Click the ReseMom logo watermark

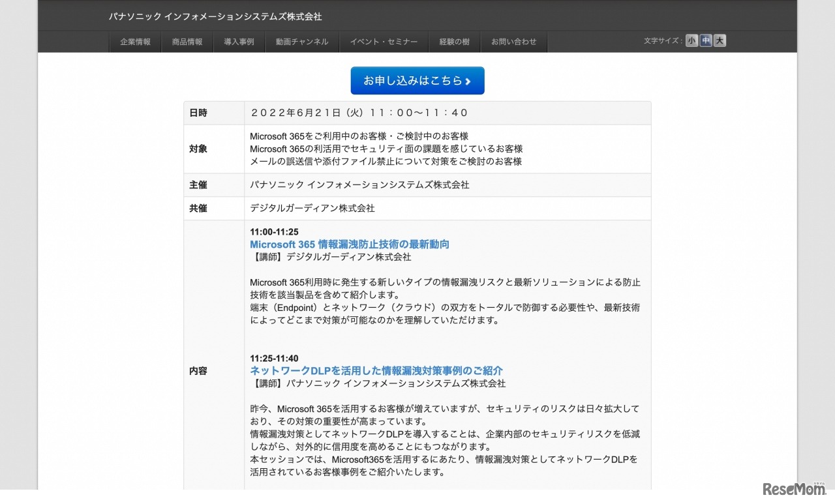click(793, 489)
